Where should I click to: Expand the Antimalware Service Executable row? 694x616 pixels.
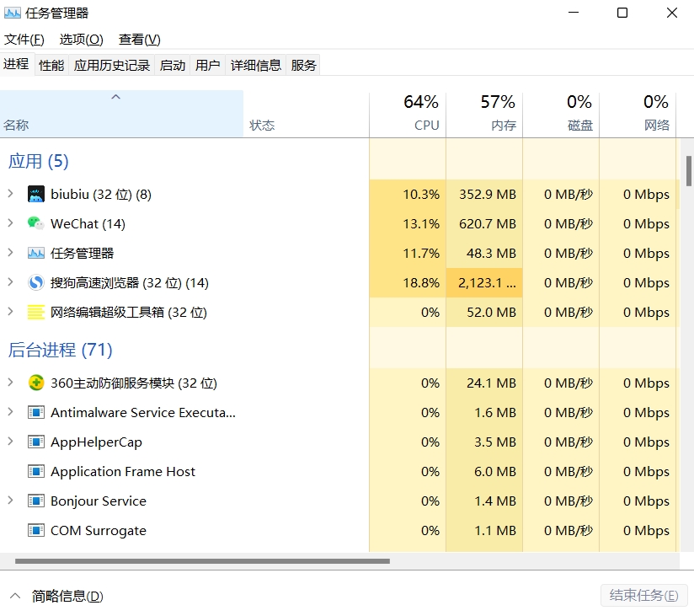pyautogui.click(x=10, y=413)
